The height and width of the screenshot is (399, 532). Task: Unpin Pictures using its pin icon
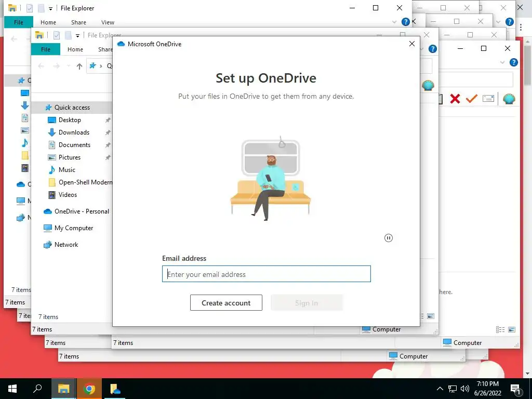108,157
